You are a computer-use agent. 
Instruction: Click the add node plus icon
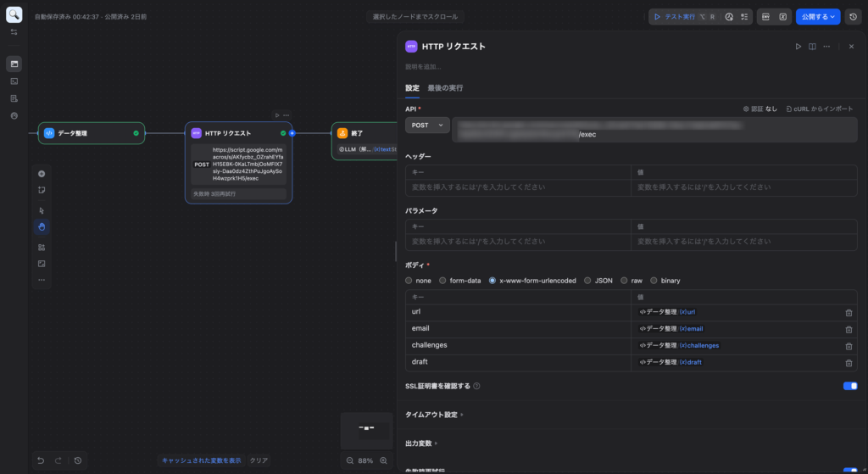pos(42,174)
